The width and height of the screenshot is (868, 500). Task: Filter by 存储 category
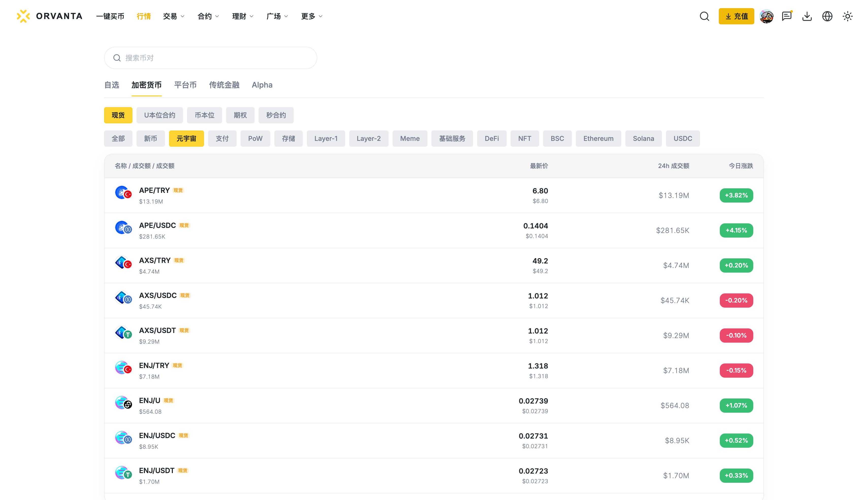pos(288,138)
